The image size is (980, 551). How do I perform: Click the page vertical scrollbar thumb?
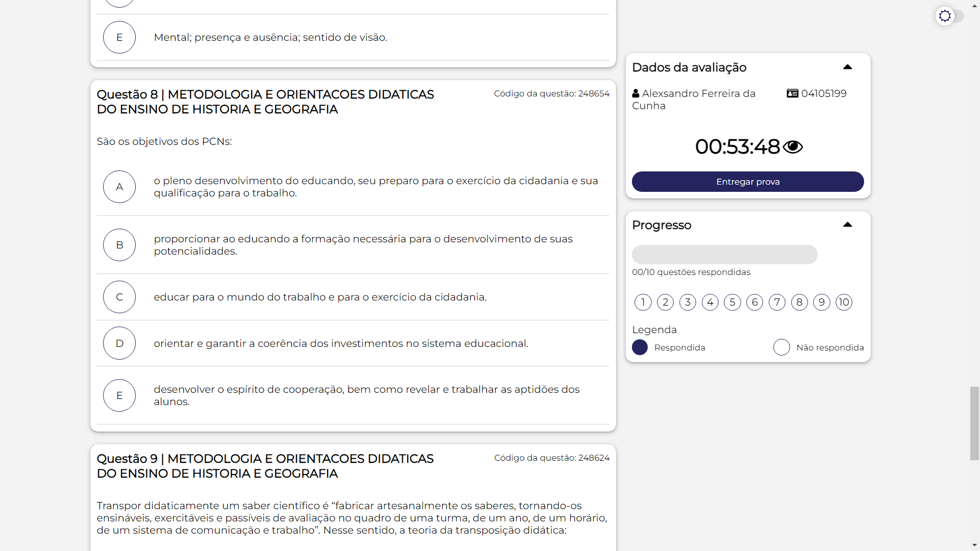(974, 423)
